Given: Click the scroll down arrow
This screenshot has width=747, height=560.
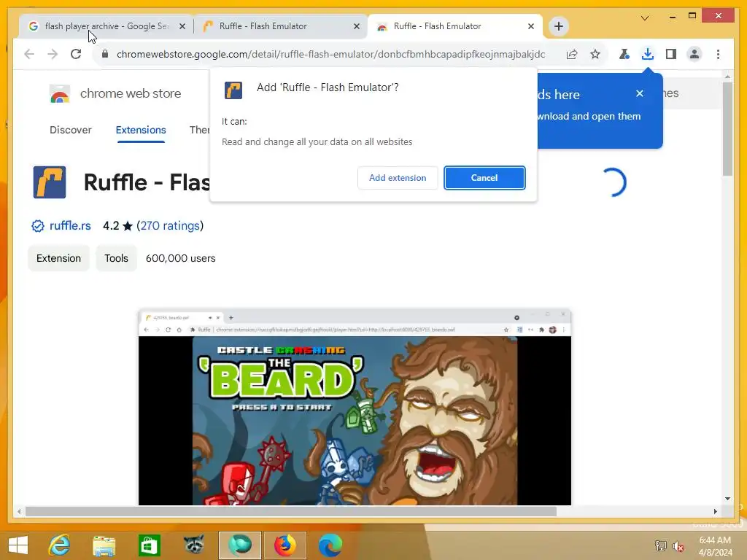Looking at the screenshot, I should [727, 499].
